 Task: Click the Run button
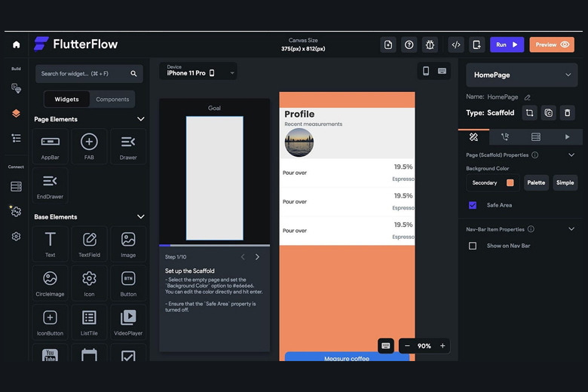pos(507,44)
